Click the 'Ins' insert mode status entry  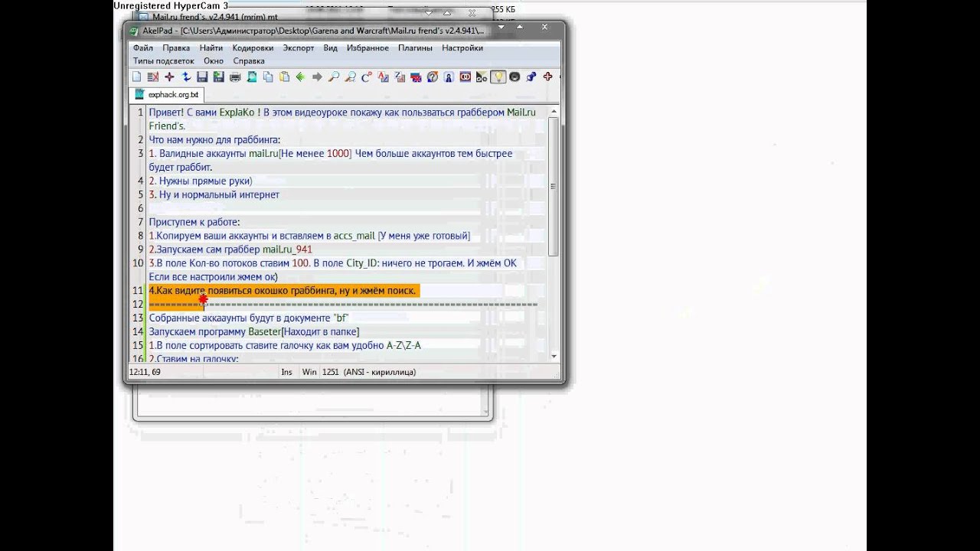click(286, 372)
